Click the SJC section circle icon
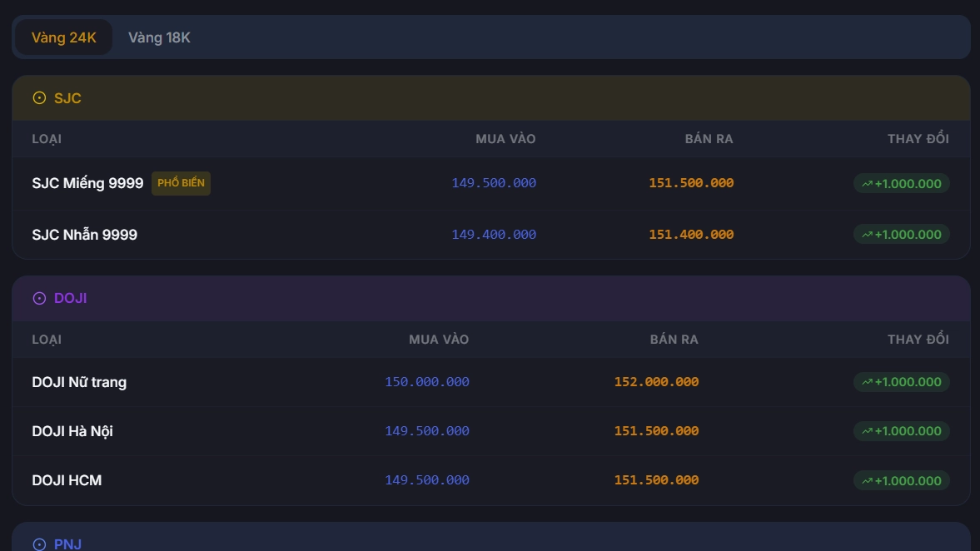Image resolution: width=980 pixels, height=551 pixels. click(x=39, y=98)
